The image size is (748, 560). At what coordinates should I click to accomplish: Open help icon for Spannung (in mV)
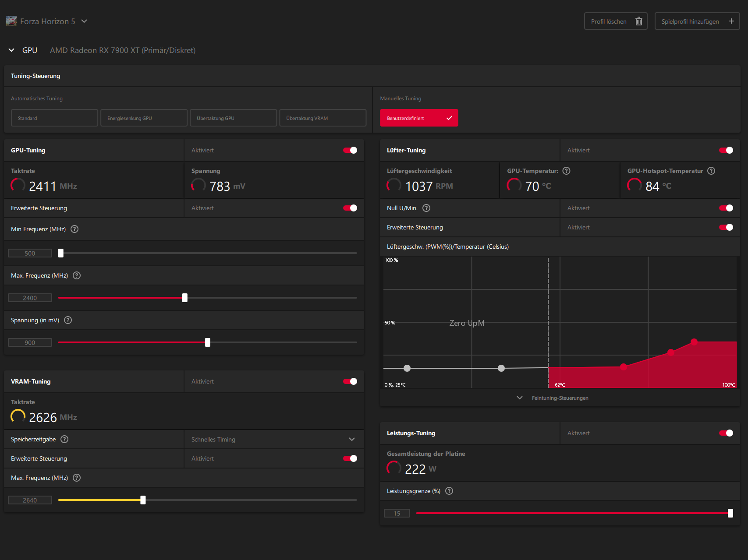[x=68, y=320]
